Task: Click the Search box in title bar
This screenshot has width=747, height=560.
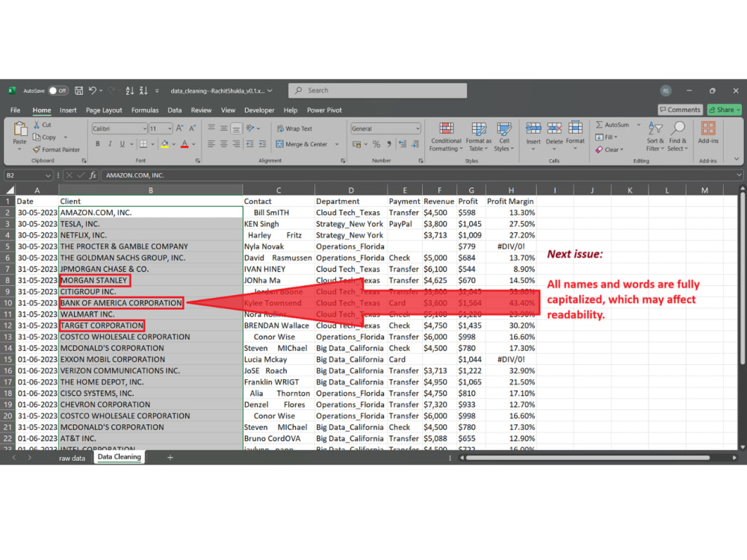Action: click(x=377, y=90)
